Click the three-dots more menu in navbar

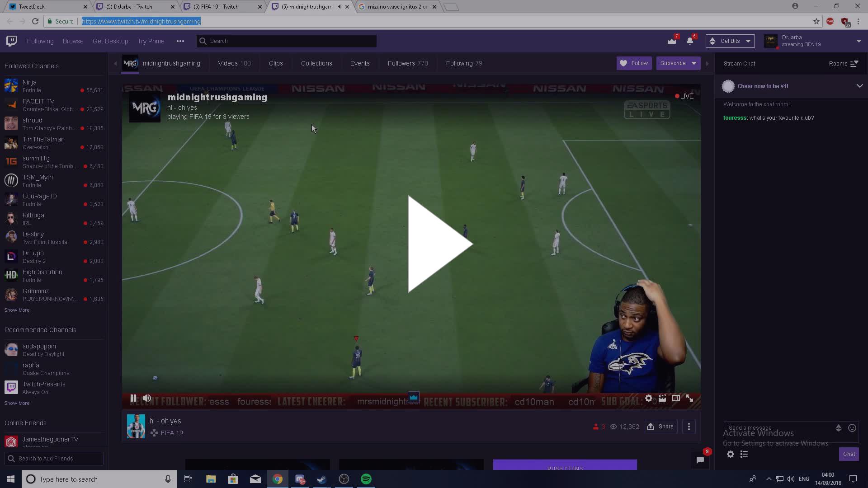[180, 41]
